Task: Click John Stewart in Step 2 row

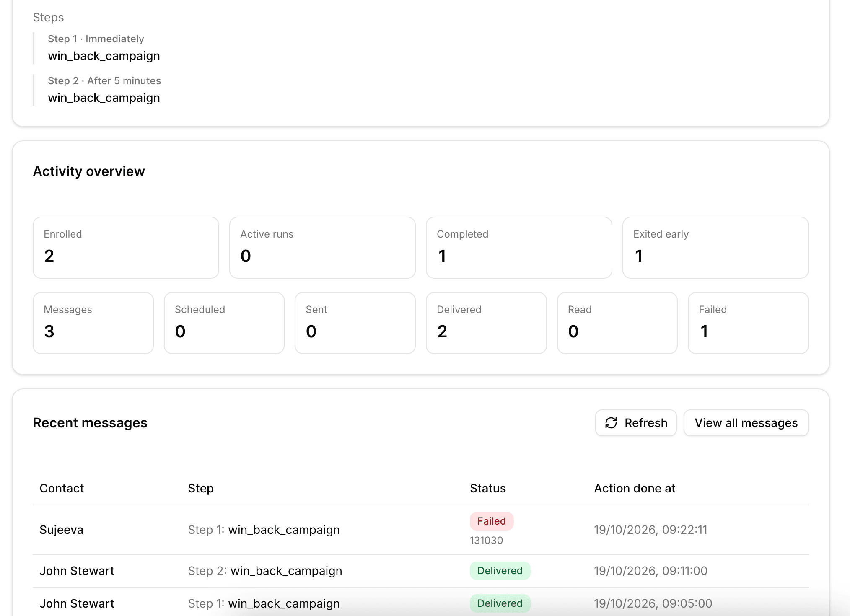Action: [x=77, y=571]
